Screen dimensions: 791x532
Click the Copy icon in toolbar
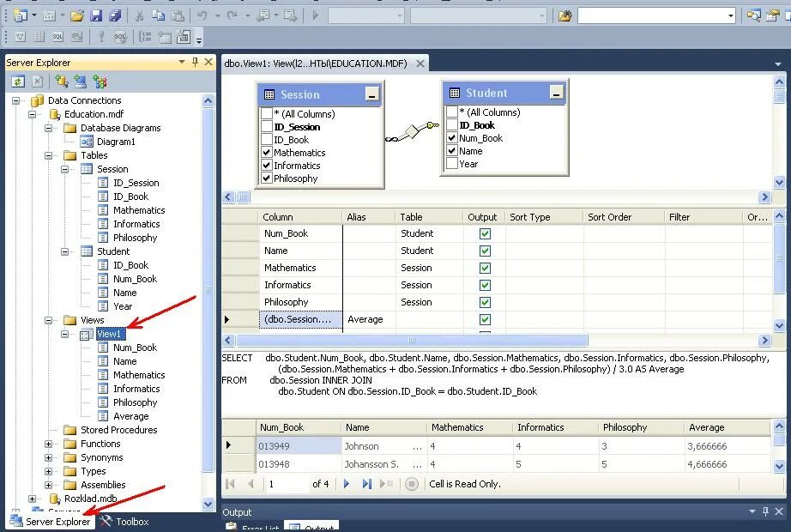pyautogui.click(x=159, y=15)
